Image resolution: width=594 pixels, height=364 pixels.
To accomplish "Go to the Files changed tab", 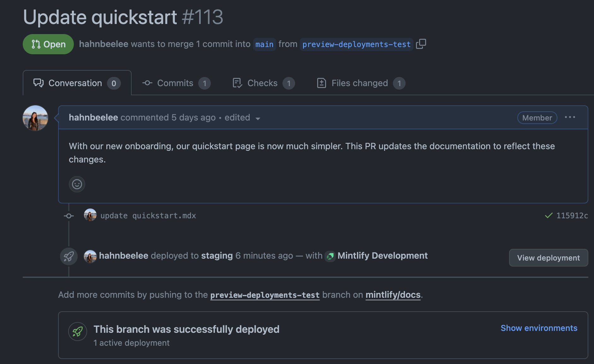I will pos(360,83).
